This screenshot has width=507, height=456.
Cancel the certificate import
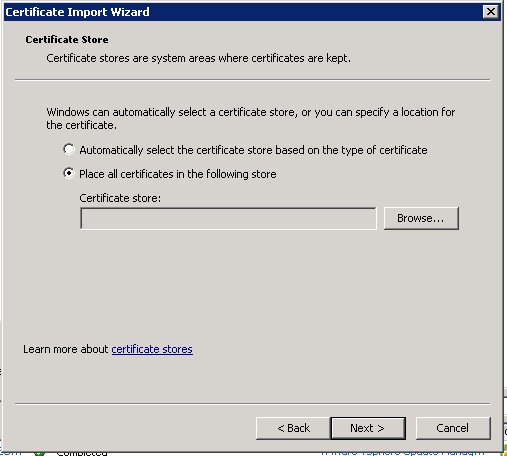[453, 428]
